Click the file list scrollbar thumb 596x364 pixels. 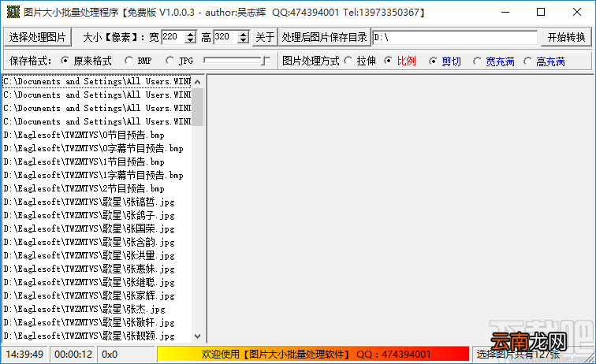click(197, 107)
